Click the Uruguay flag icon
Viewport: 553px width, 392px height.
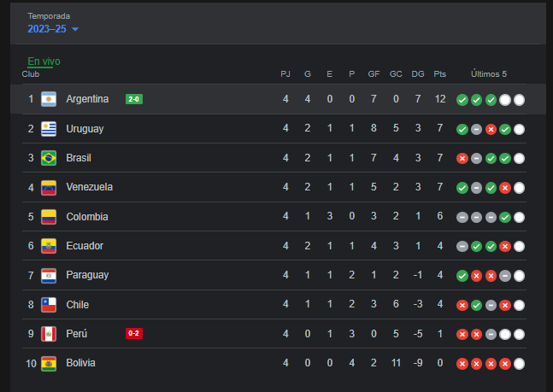coord(49,129)
